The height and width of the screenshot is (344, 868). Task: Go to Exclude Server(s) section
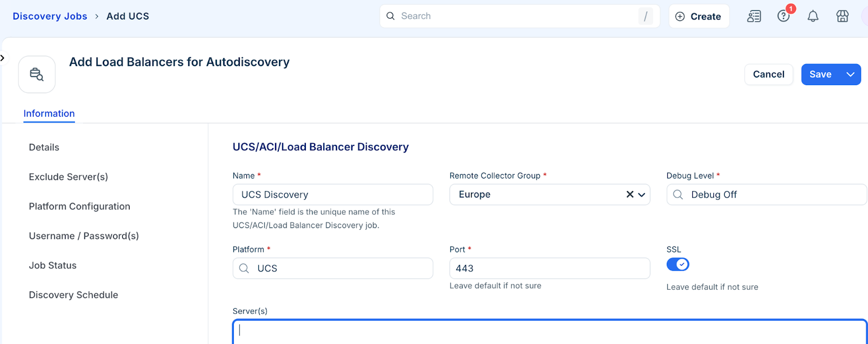(68, 177)
